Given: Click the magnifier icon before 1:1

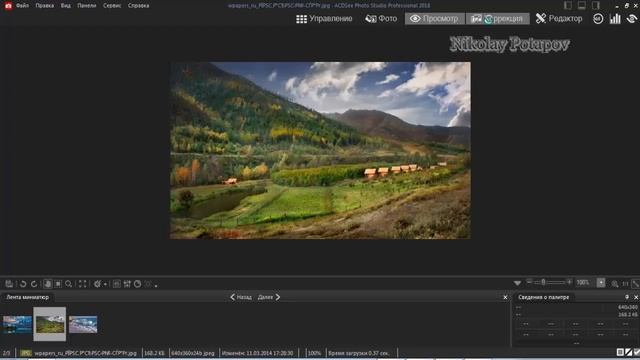Looking at the screenshot, I should (615, 284).
